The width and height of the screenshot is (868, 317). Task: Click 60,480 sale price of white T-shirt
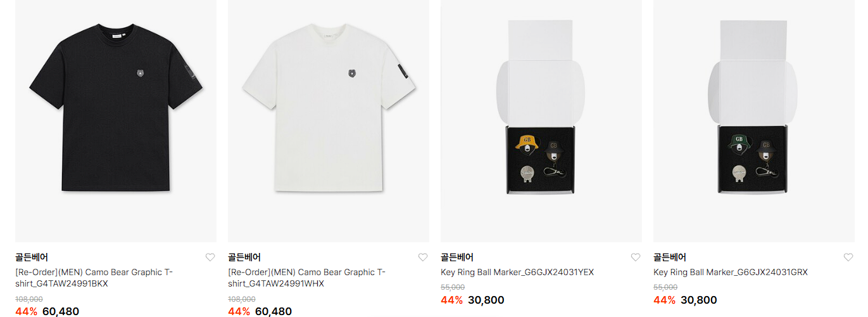[274, 311]
